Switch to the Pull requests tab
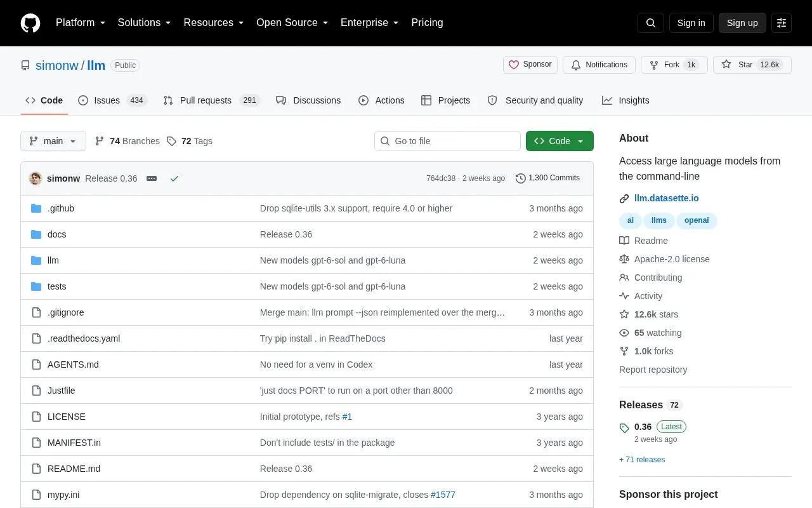 click(x=212, y=100)
